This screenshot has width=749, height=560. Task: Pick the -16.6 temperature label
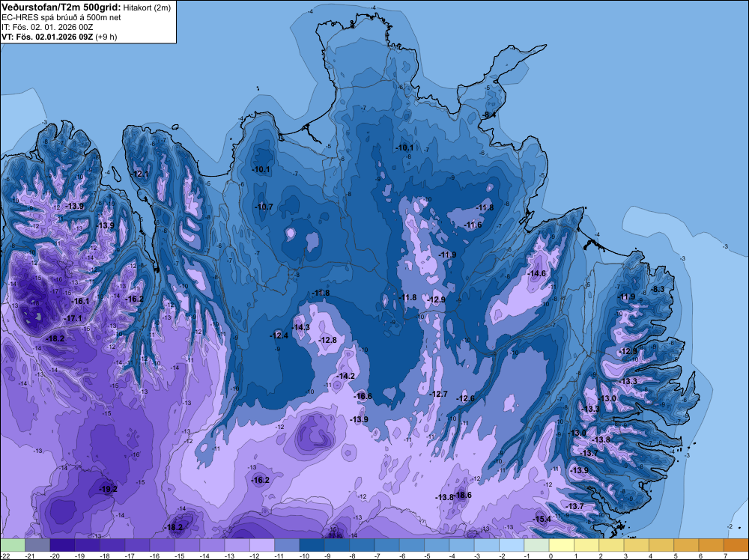[363, 396]
